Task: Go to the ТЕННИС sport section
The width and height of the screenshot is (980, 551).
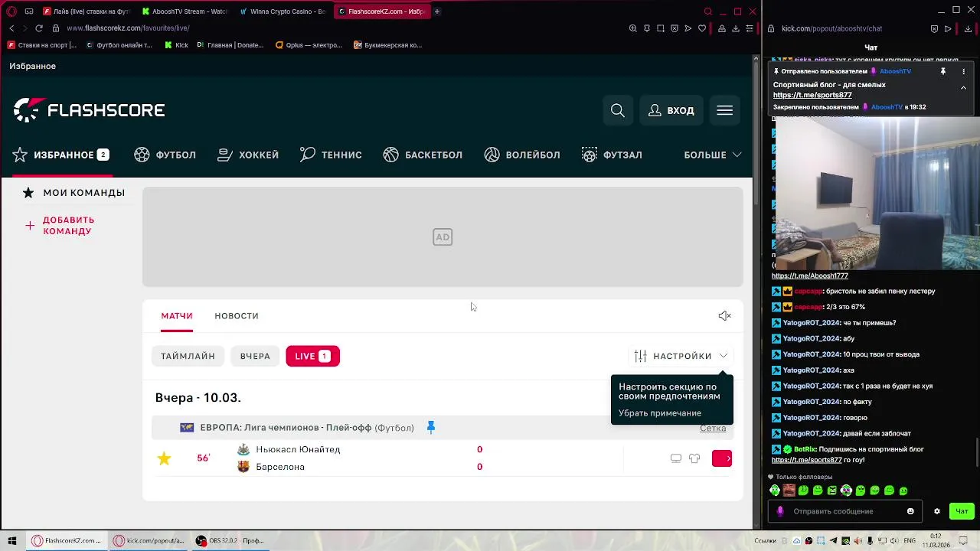Action: 331,155
